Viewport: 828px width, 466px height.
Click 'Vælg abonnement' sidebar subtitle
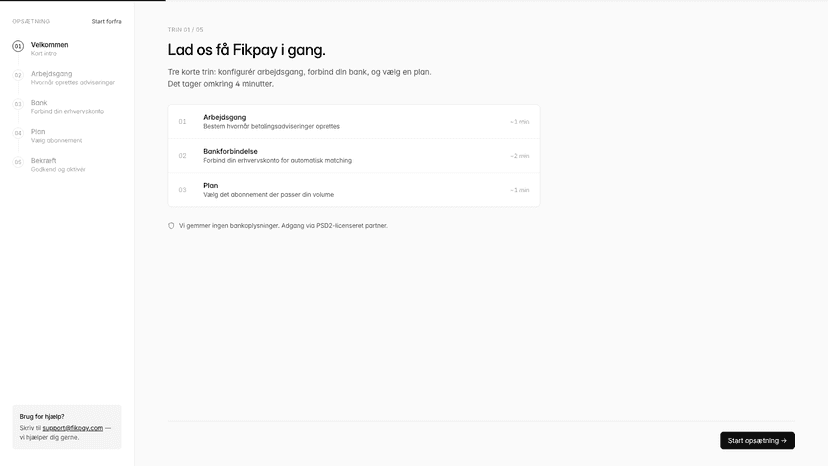point(57,141)
